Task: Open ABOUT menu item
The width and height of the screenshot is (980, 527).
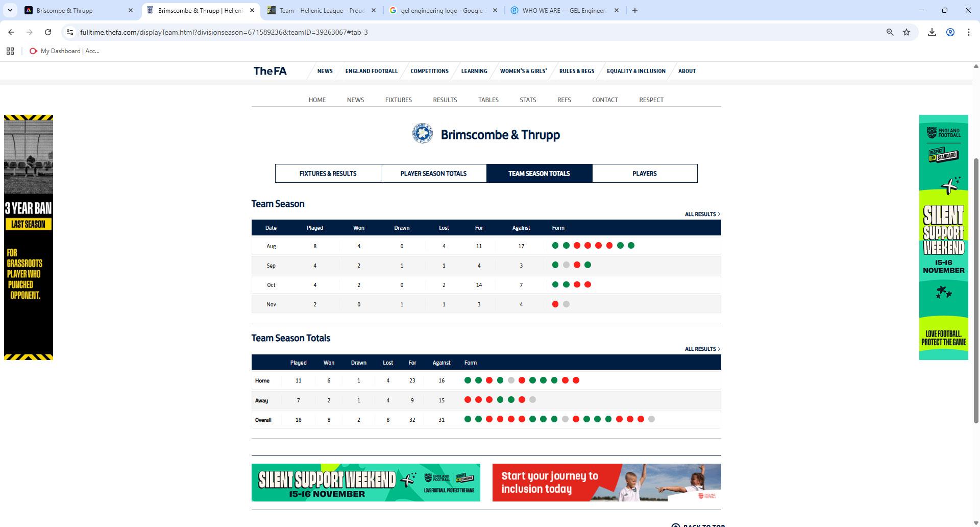Action: pyautogui.click(x=687, y=71)
